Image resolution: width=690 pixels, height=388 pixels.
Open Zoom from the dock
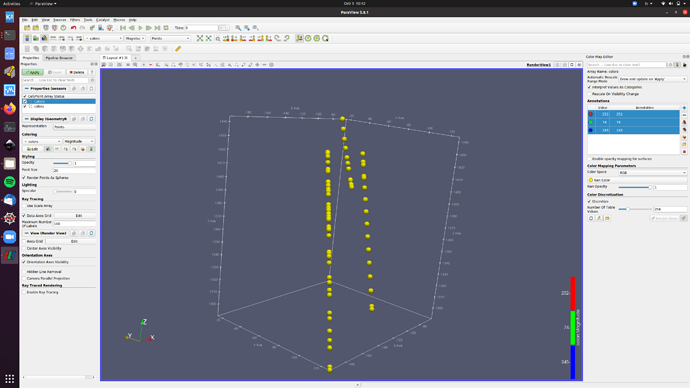point(10,237)
